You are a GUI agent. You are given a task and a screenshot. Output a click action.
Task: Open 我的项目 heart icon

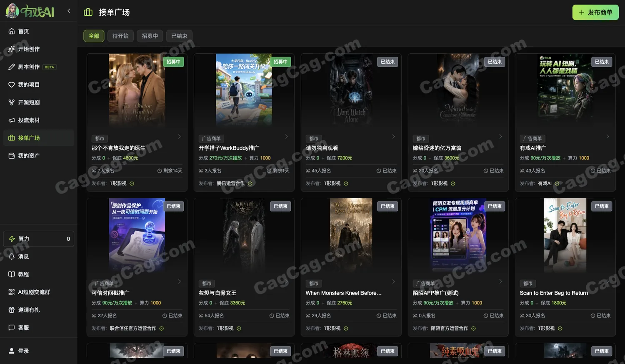(x=12, y=85)
